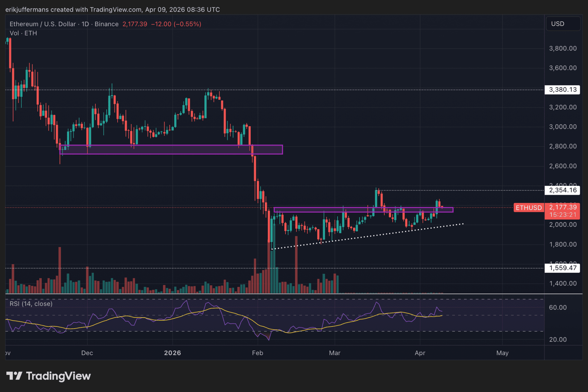Click the Vol · ETH indicator legend

(23, 33)
